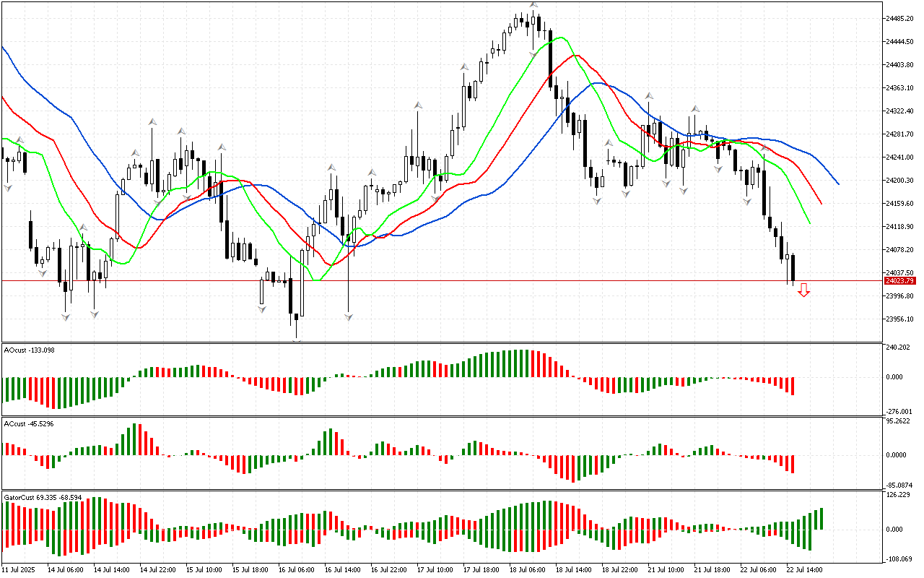The image size is (924, 578).
Task: Click the last red AOcust histogram bar
Action: [x=793, y=386]
